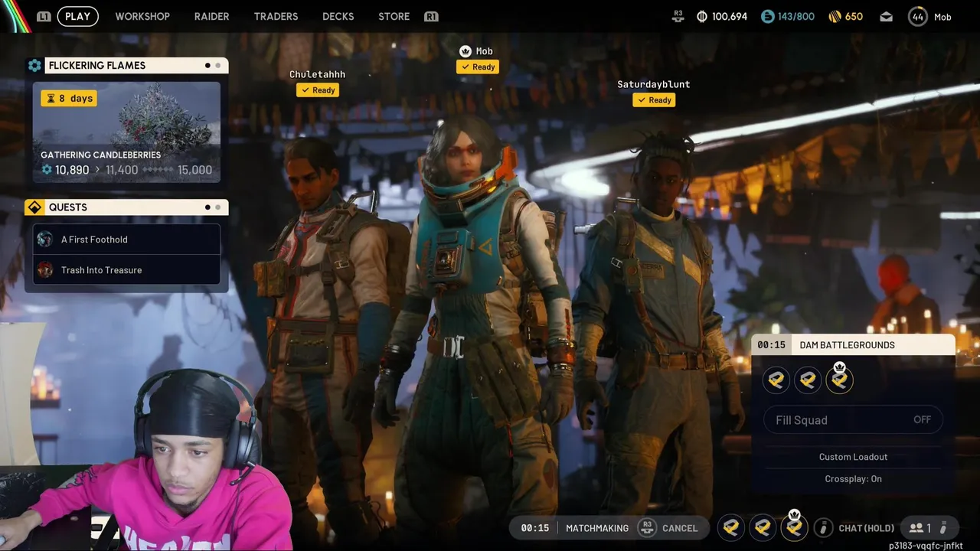The image size is (980, 551).
Task: Click the R1 next-tab button icon
Action: click(431, 16)
